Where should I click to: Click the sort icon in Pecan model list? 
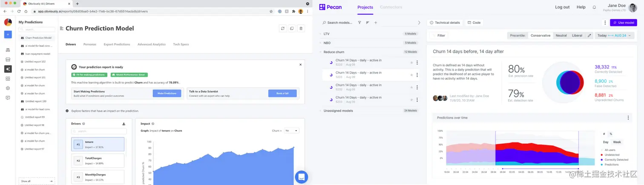click(368, 23)
